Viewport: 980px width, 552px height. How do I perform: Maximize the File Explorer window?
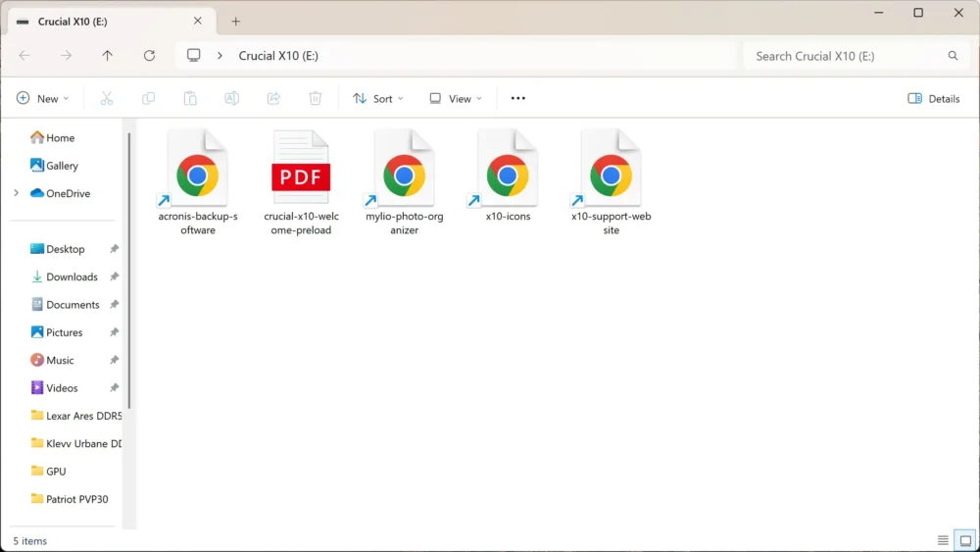(918, 13)
